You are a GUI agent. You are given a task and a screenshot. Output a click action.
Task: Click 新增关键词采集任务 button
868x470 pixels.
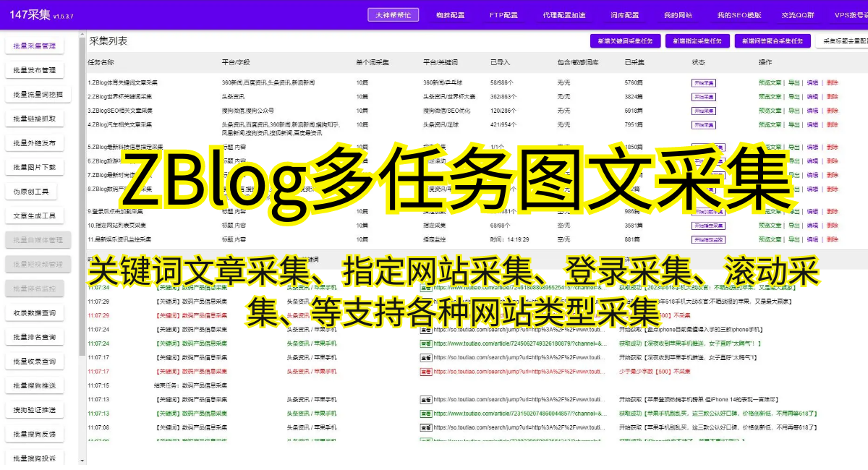(x=625, y=41)
